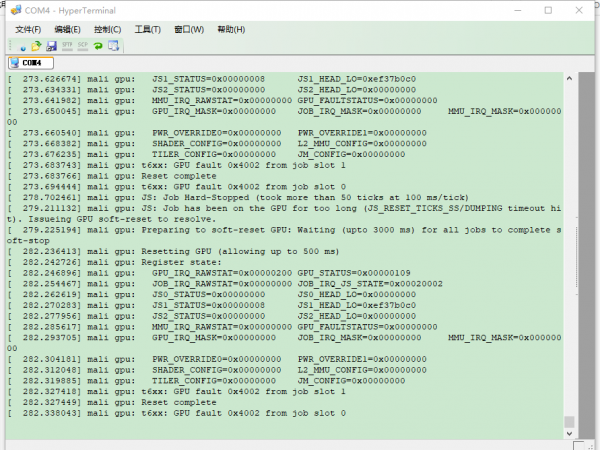Screen dimensions: 600x450
Task: Open the 控制(C) menu
Action: point(108,29)
